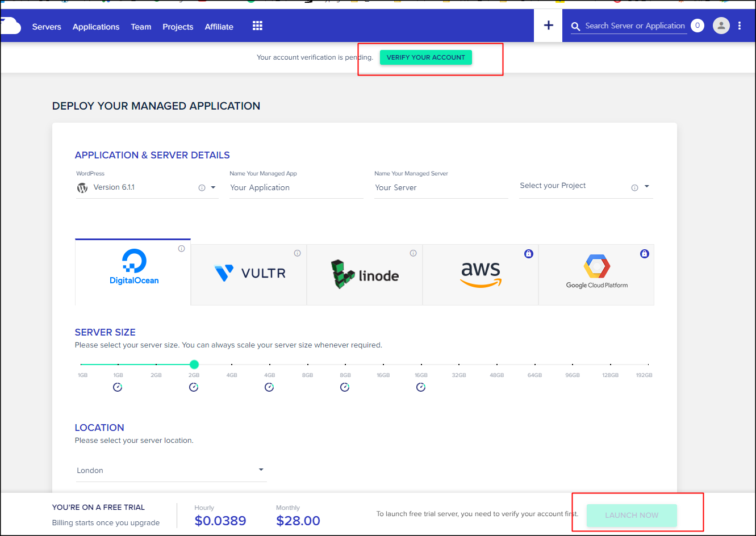Expand Select your Project dropdown arrow

(646, 186)
